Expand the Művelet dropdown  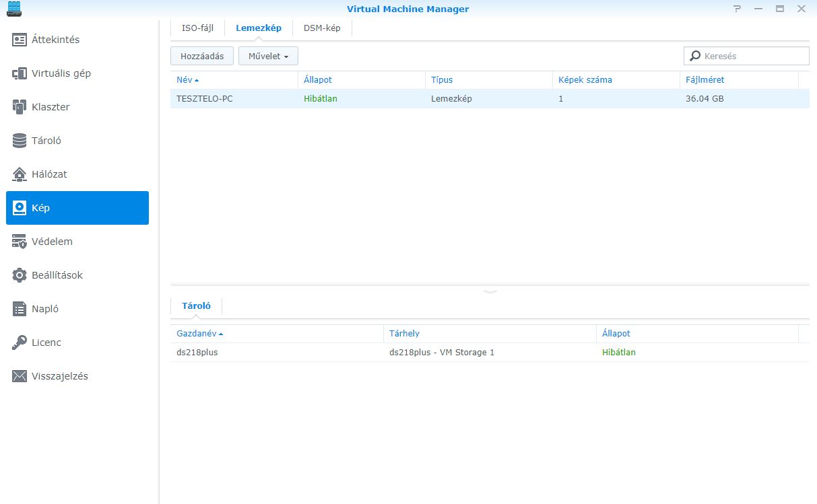point(268,57)
